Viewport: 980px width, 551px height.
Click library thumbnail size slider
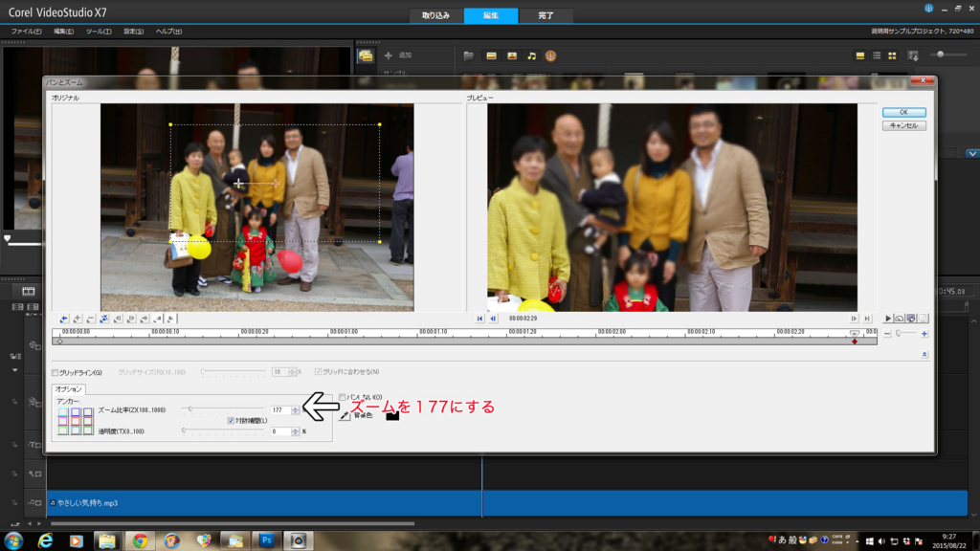947,55
